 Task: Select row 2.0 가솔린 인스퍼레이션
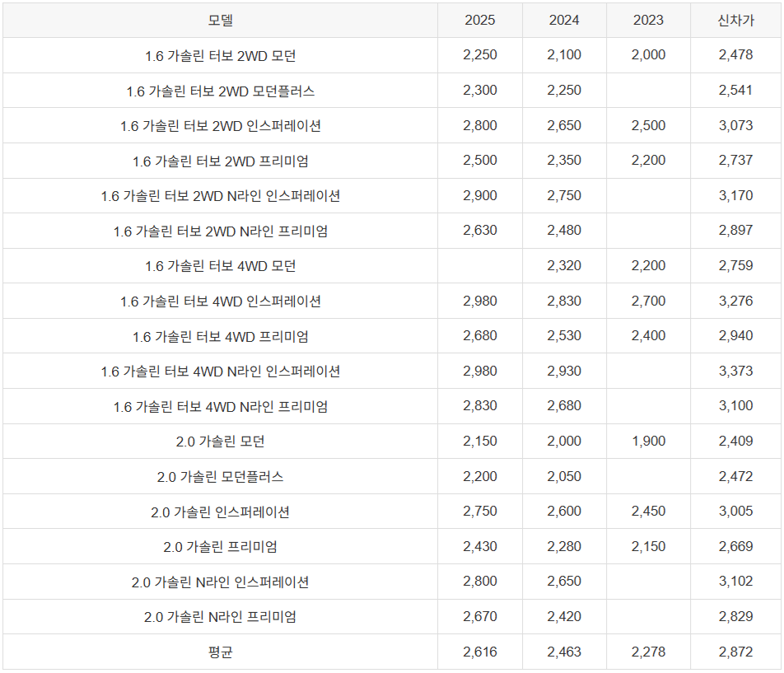click(392, 512)
